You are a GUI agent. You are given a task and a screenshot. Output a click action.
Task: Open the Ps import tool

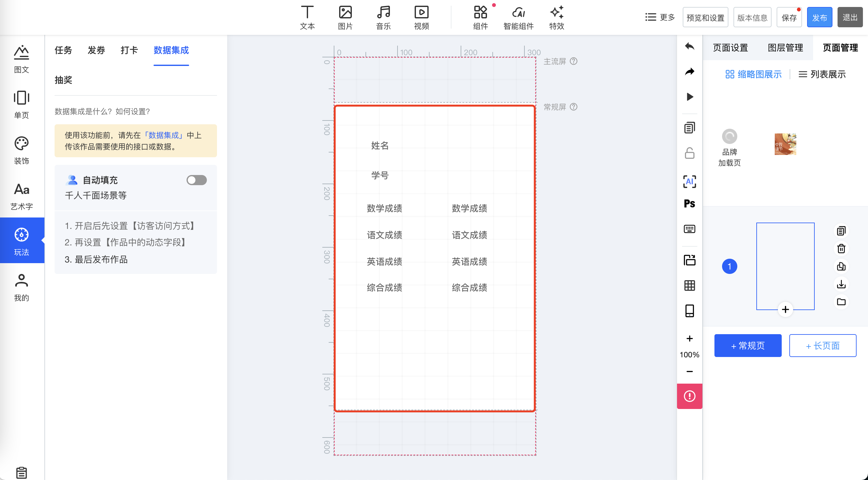coord(689,204)
